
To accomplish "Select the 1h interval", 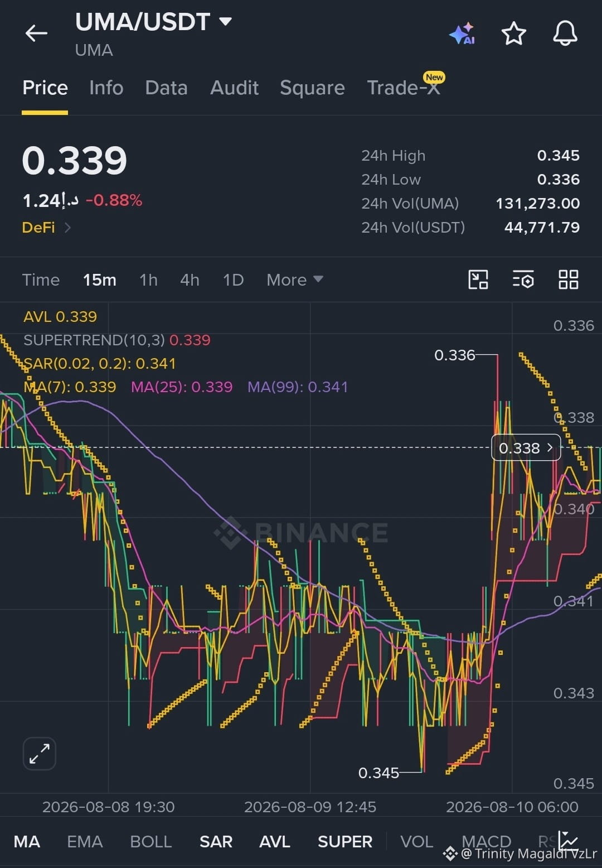I will (x=148, y=279).
